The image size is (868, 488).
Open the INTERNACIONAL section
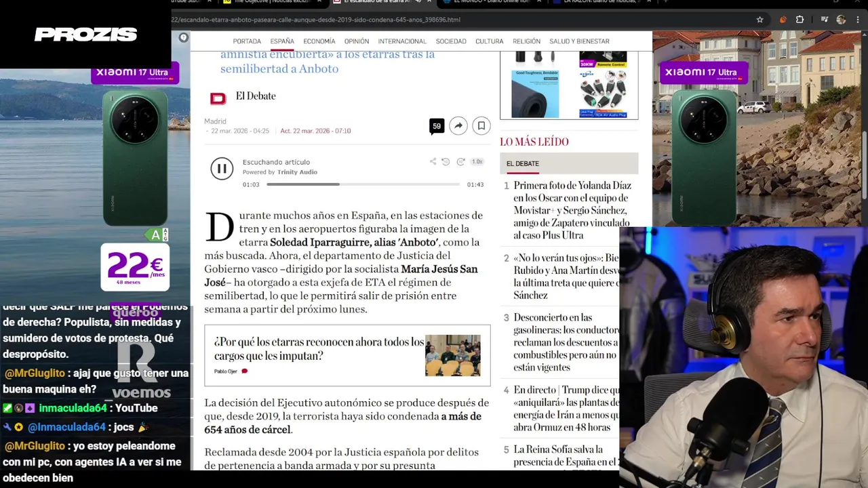[402, 41]
